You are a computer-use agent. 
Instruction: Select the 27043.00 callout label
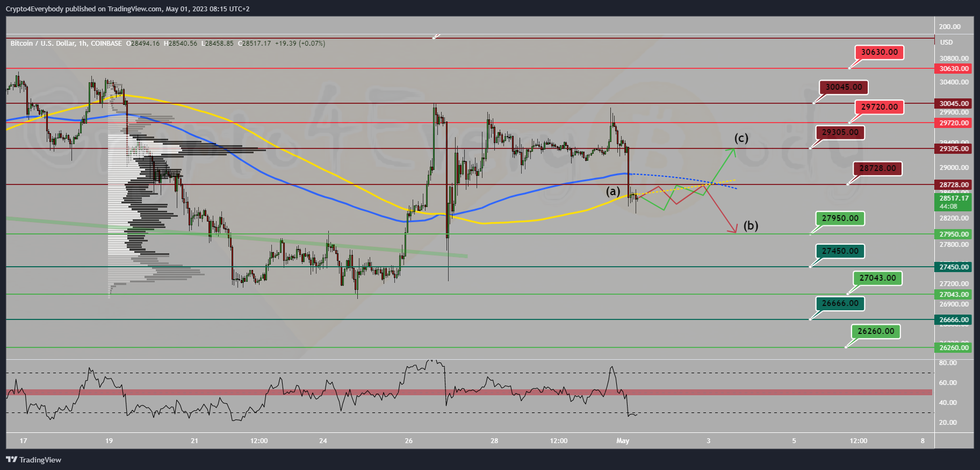click(877, 278)
